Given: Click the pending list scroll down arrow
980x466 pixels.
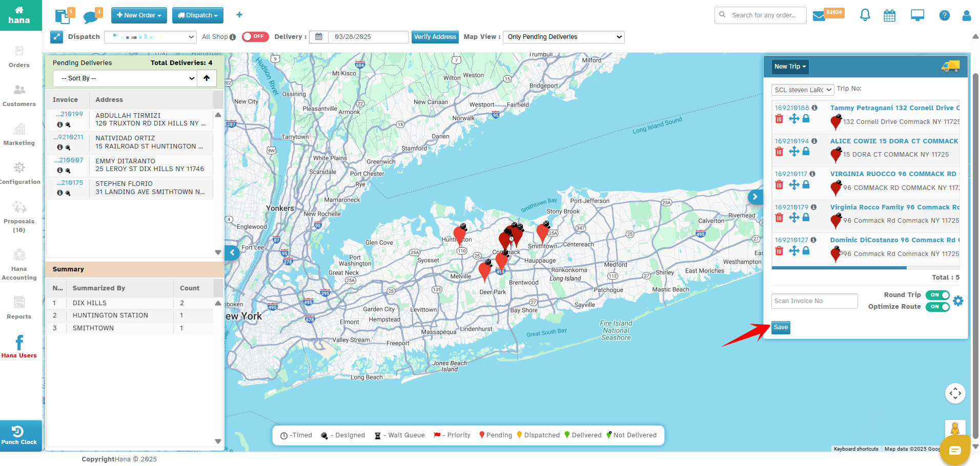Looking at the screenshot, I should [218, 252].
